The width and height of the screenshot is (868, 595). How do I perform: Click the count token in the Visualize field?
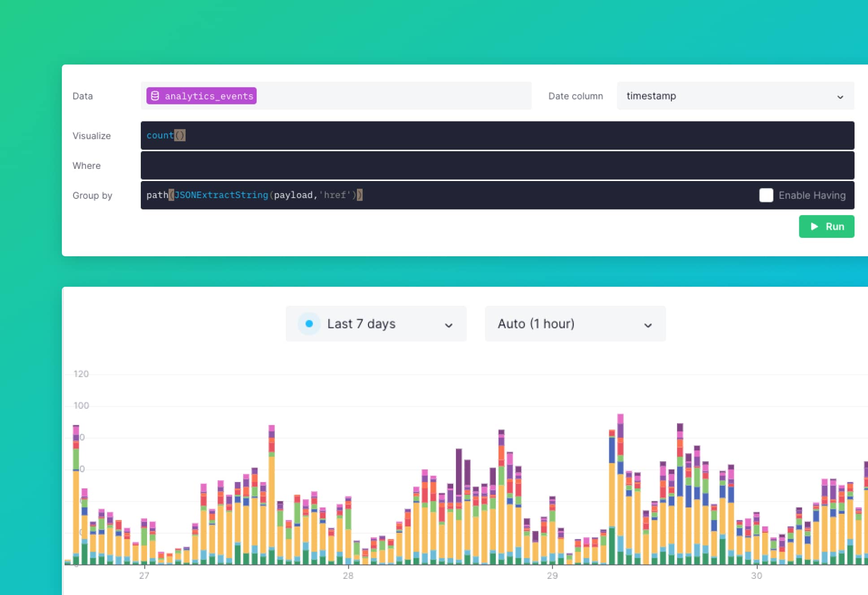point(160,135)
